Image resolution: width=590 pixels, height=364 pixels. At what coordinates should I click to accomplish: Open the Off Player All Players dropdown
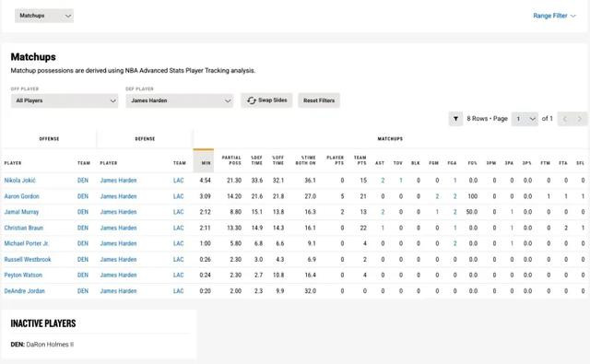(65, 100)
